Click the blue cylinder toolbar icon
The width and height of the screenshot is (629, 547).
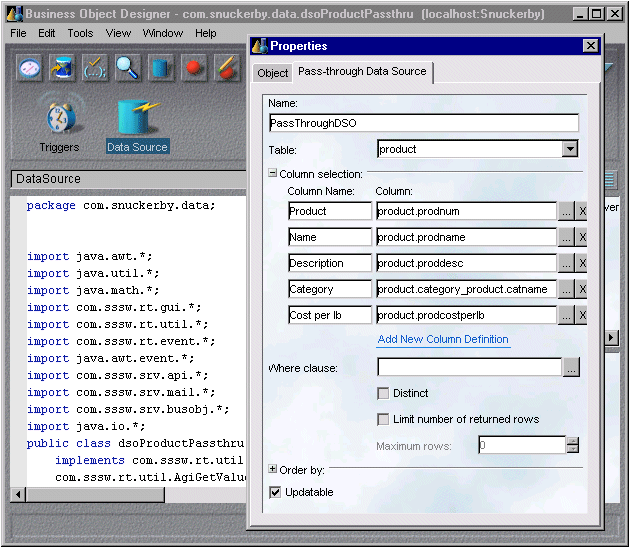161,68
